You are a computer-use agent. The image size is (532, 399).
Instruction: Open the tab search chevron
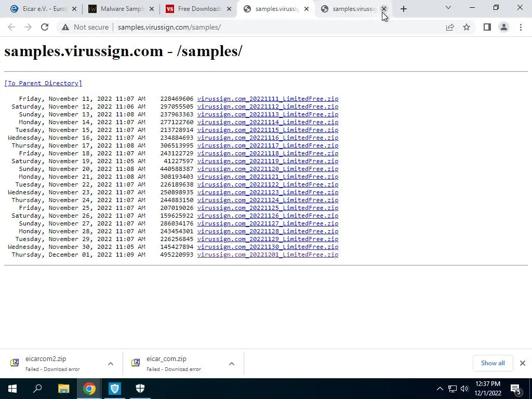coord(448,7)
